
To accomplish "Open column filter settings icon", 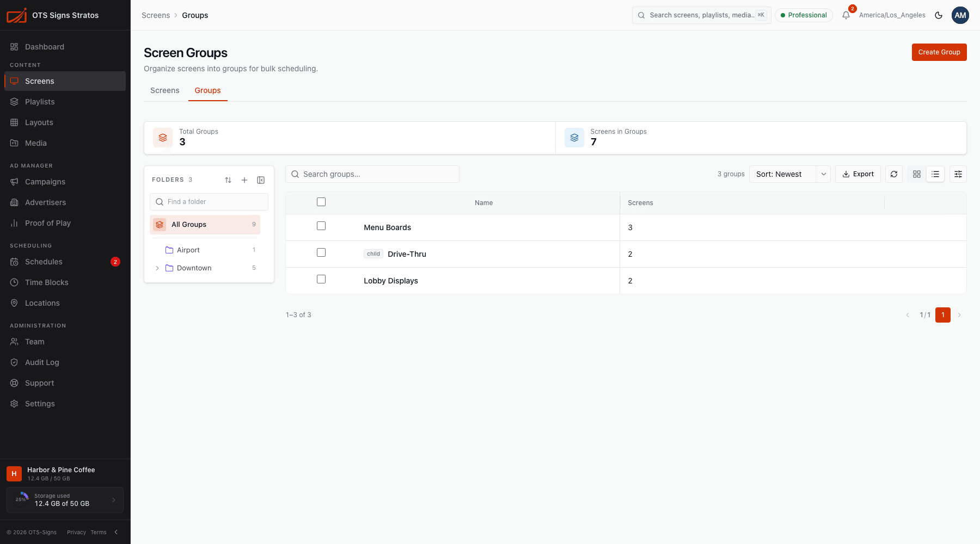I will (x=958, y=174).
